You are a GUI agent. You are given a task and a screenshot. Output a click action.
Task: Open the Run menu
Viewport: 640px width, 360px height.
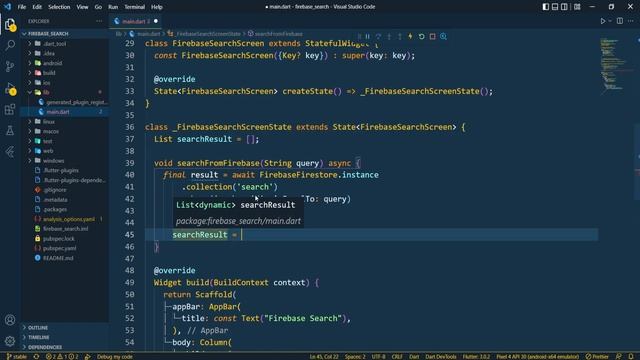113,7
